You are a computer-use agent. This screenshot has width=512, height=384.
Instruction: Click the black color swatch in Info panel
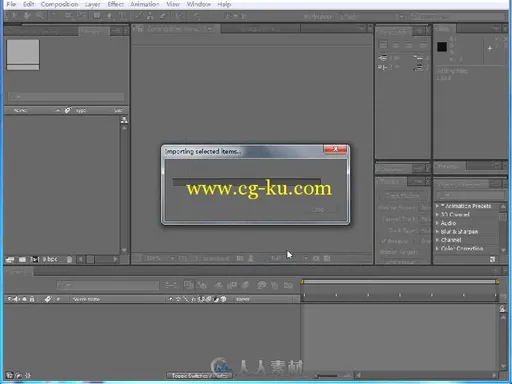[x=442, y=47]
